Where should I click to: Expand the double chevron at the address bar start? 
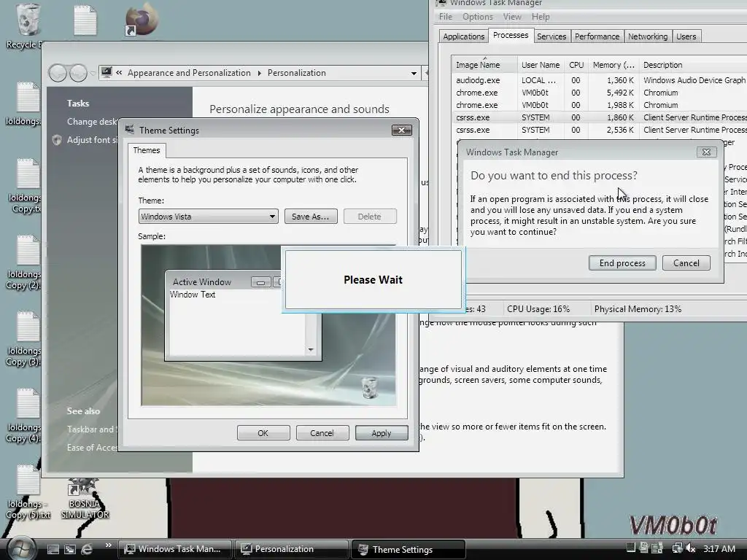coord(119,72)
